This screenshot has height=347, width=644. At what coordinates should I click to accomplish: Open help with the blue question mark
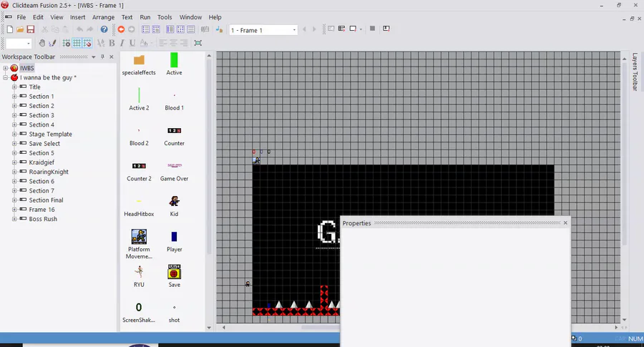click(104, 29)
